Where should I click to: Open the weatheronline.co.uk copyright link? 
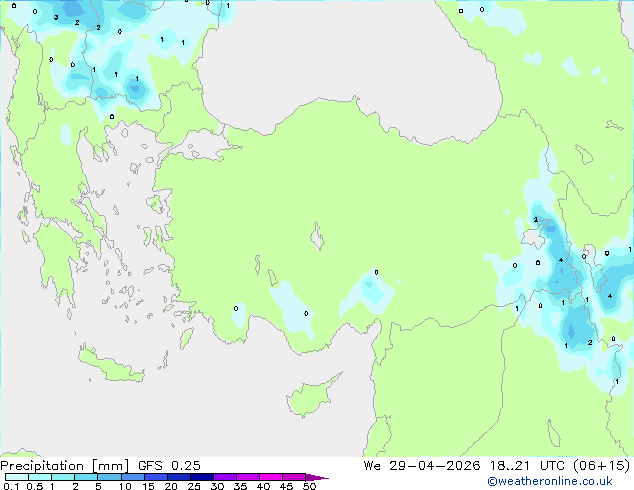pyautogui.click(x=550, y=481)
